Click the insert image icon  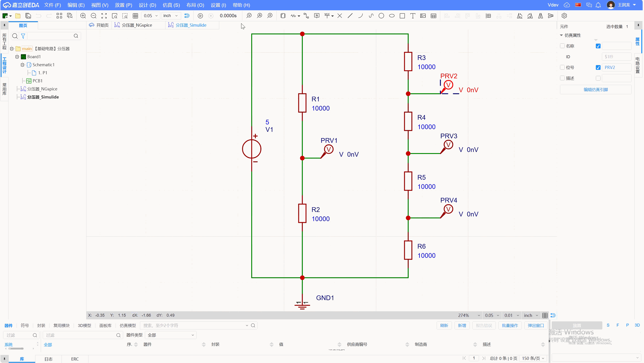point(423,16)
